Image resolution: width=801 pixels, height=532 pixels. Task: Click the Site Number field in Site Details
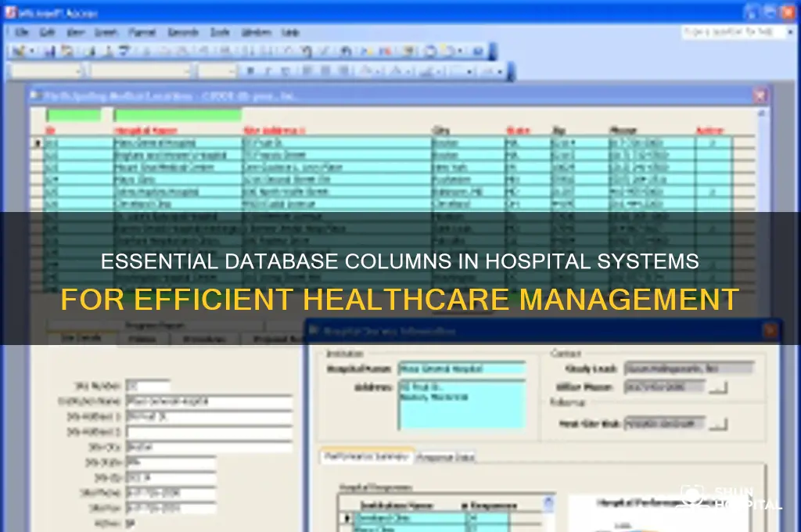148,386
